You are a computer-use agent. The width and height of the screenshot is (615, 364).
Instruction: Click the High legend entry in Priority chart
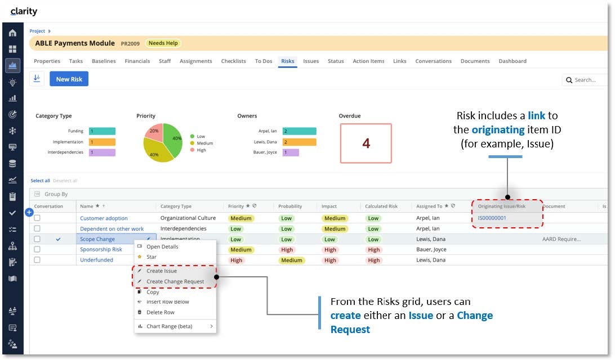pyautogui.click(x=198, y=150)
